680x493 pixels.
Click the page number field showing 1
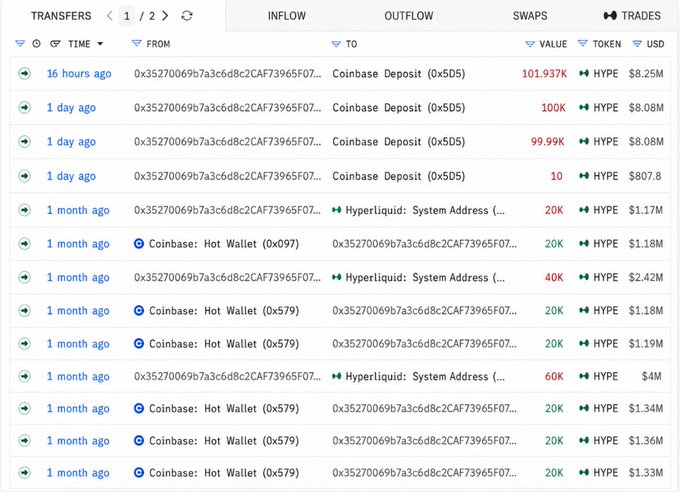click(127, 16)
